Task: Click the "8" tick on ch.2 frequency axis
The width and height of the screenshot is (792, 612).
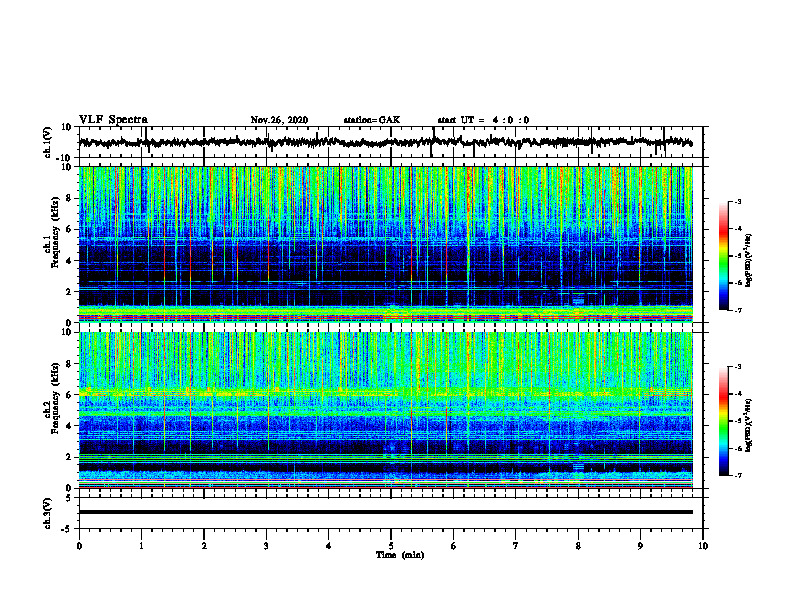Action: [x=70, y=364]
